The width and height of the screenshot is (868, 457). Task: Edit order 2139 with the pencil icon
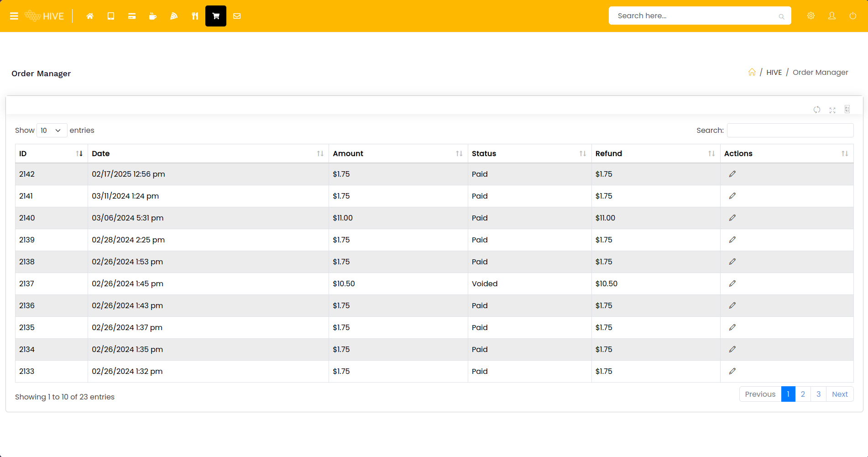[732, 240]
